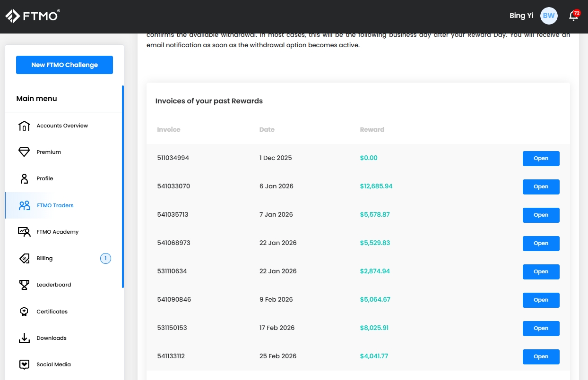Click the Bing Yi username in header
The height and width of the screenshot is (380, 588).
521,16
